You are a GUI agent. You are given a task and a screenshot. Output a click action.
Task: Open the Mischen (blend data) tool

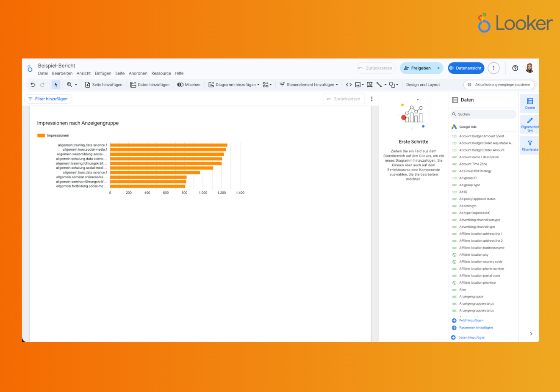coord(189,84)
